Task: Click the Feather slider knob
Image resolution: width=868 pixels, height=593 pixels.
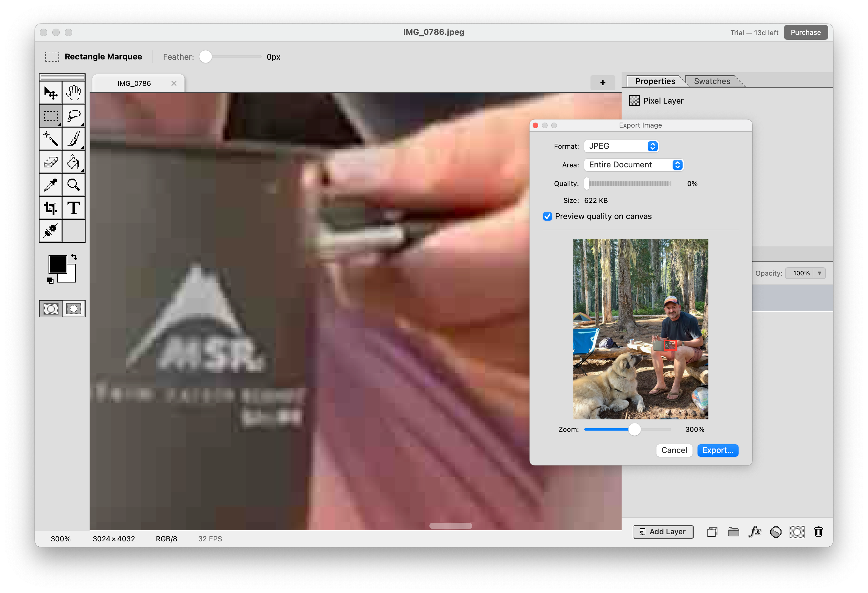Action: click(205, 57)
